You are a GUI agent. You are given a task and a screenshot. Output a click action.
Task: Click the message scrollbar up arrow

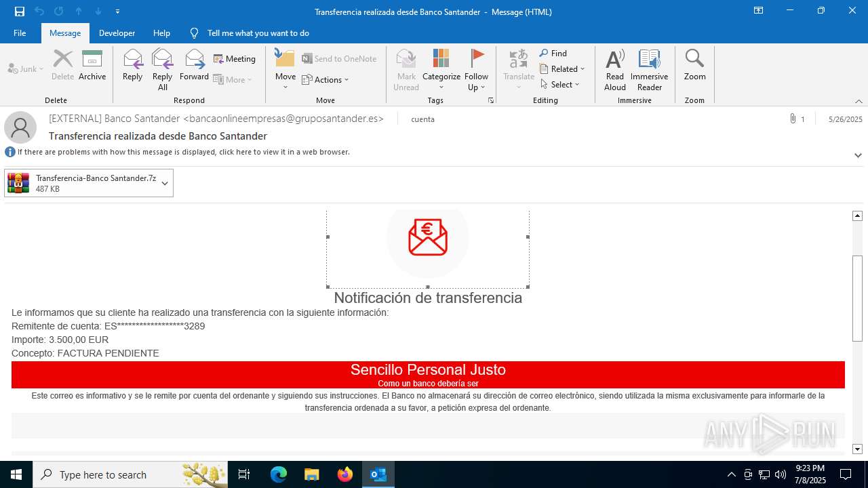(857, 216)
